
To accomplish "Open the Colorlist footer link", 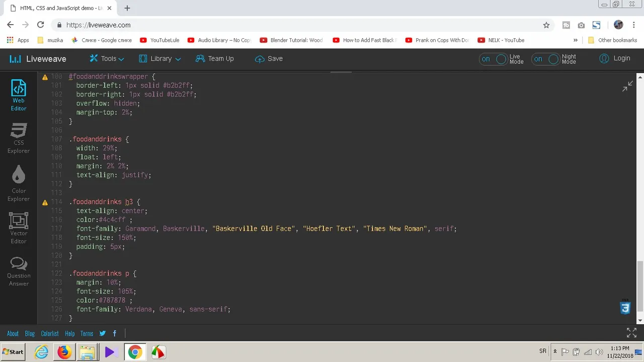I will 50,333.
